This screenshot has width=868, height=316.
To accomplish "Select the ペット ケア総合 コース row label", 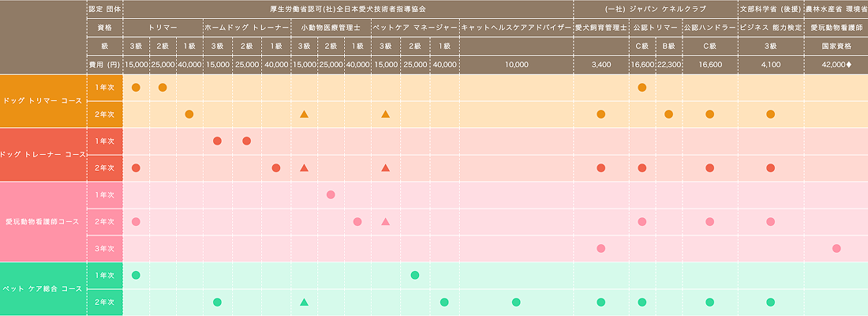I will 43,289.
